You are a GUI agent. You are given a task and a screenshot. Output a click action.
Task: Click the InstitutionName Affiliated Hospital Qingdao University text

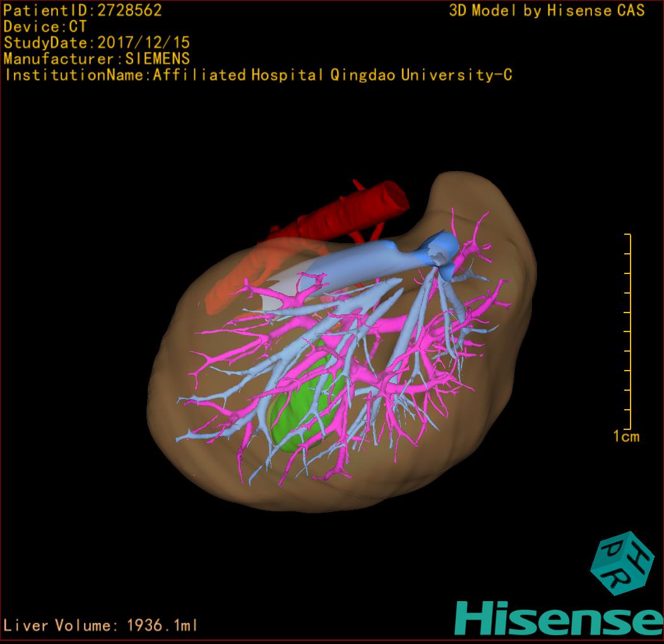coord(258,75)
